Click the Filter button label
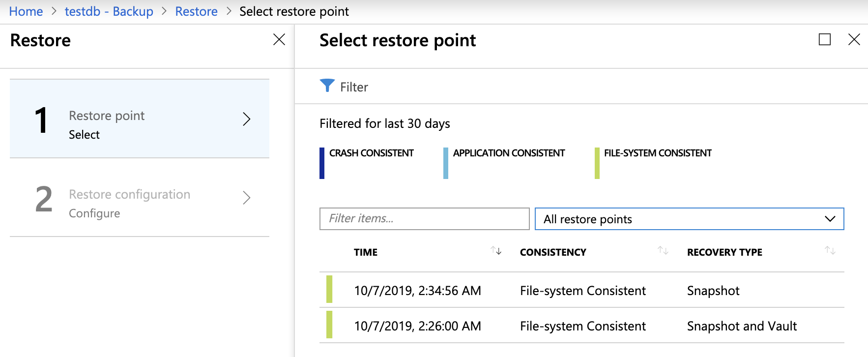 [x=354, y=87]
